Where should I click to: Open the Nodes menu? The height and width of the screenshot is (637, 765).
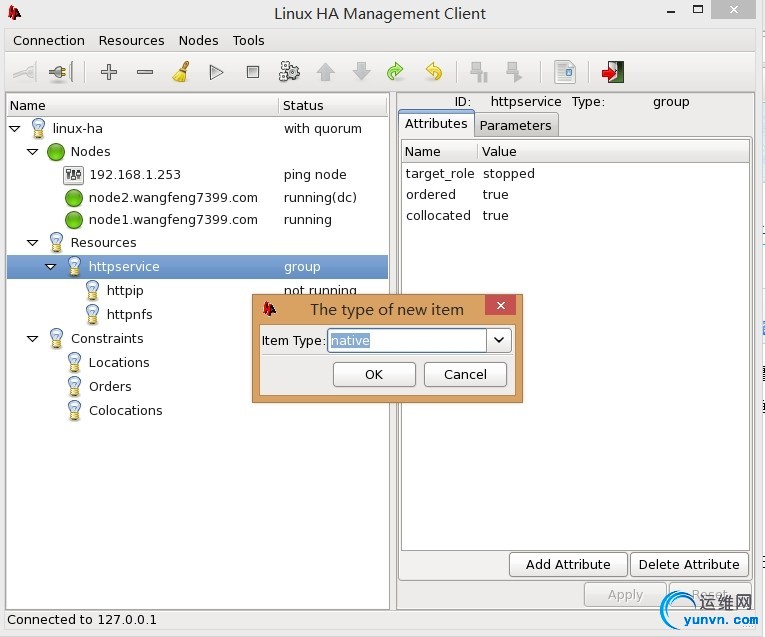[198, 40]
